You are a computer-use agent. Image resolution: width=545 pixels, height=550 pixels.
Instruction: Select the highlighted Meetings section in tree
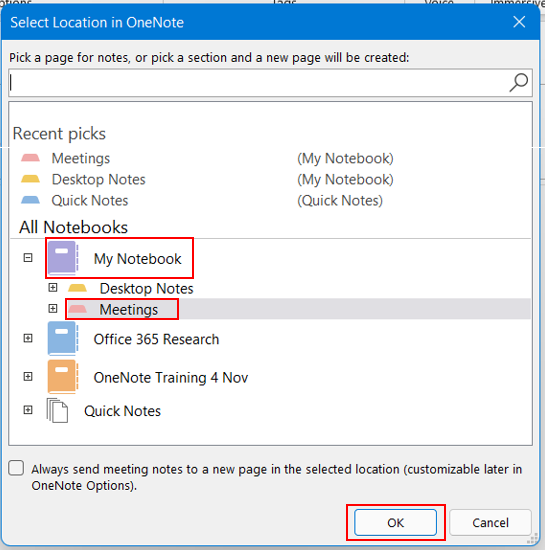(129, 310)
